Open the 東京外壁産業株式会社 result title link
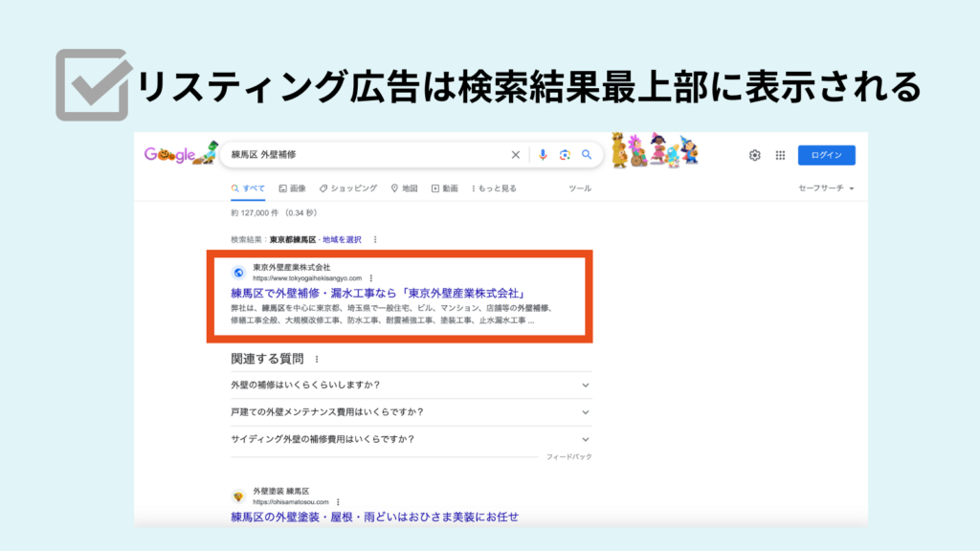Viewport: 980px width, 551px height. (381, 293)
